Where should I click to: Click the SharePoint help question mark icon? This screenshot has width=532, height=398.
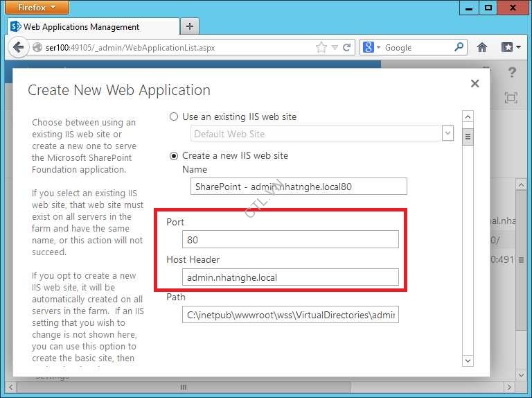pyautogui.click(x=512, y=72)
